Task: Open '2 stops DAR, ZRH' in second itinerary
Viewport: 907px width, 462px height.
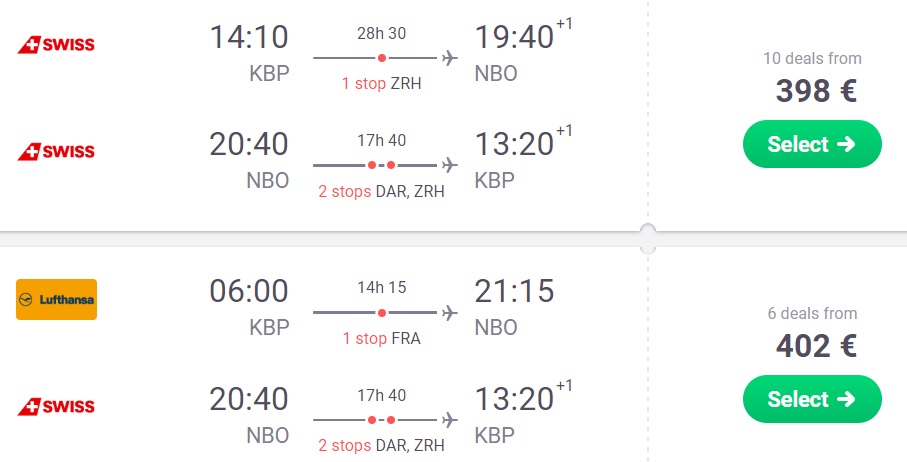Action: pyautogui.click(x=382, y=446)
